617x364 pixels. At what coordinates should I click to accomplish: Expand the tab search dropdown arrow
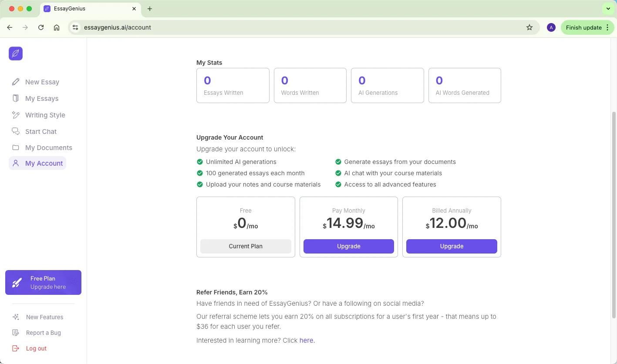[x=608, y=9]
